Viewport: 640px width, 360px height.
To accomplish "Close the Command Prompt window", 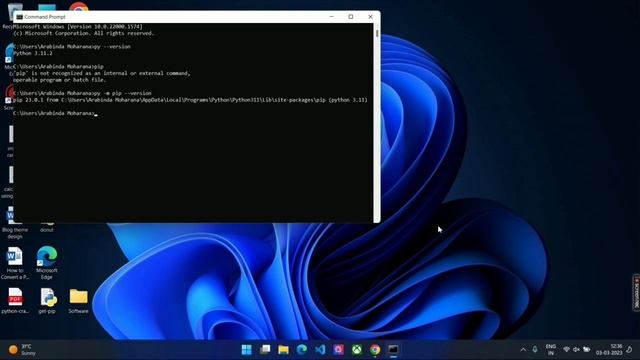I will click(x=370, y=17).
